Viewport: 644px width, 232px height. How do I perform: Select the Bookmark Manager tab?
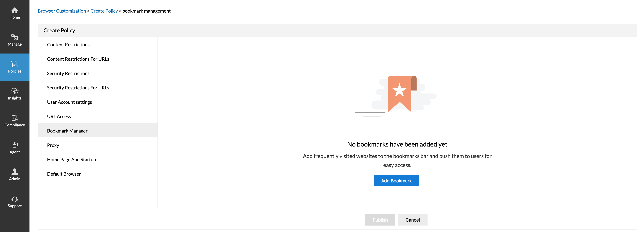coord(67,131)
